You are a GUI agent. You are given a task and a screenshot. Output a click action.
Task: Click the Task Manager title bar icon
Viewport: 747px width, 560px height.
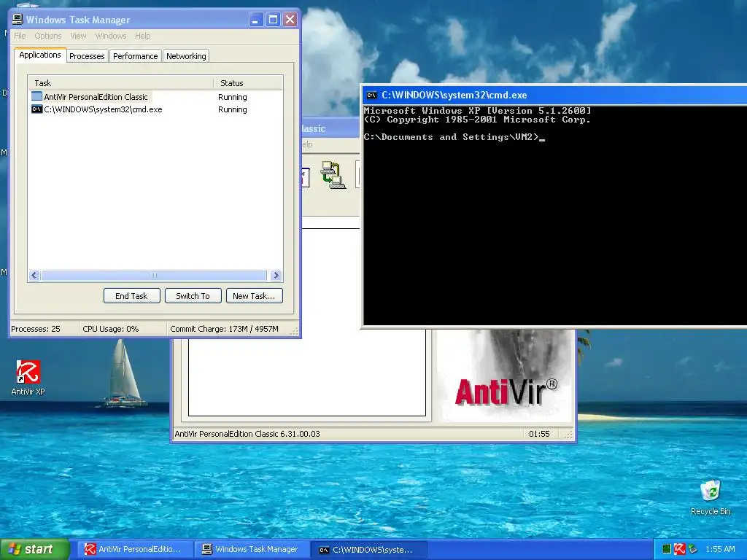coord(18,19)
